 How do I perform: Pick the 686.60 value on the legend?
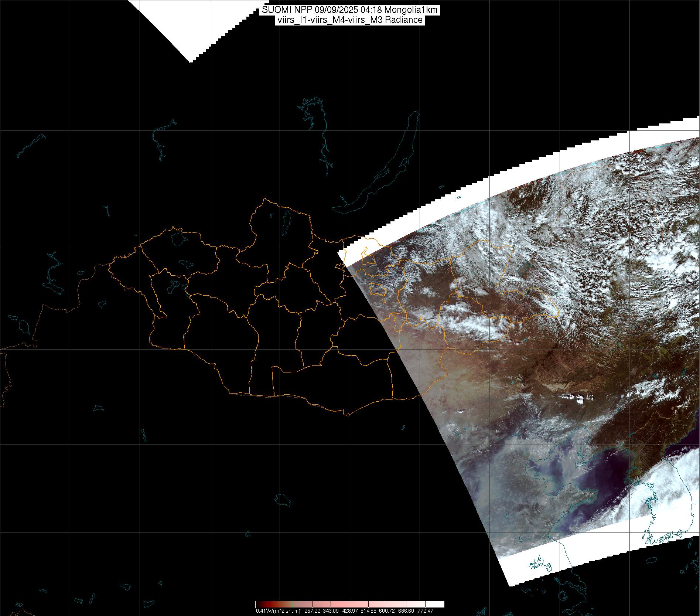[407, 611]
